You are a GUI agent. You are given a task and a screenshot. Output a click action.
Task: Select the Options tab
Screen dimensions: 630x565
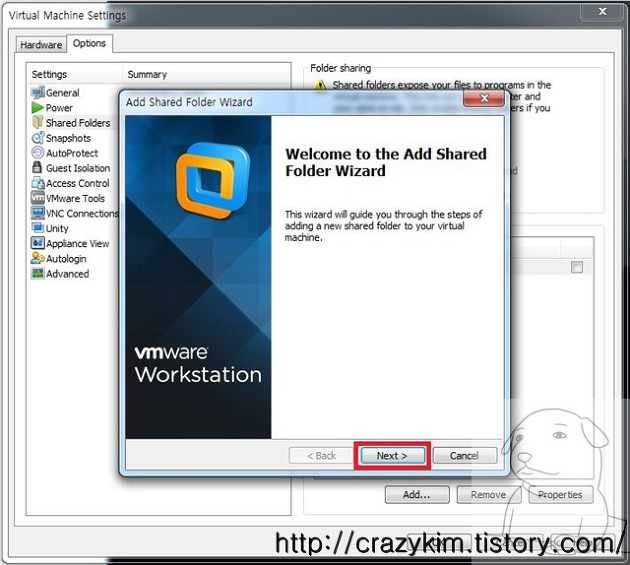[x=89, y=43]
